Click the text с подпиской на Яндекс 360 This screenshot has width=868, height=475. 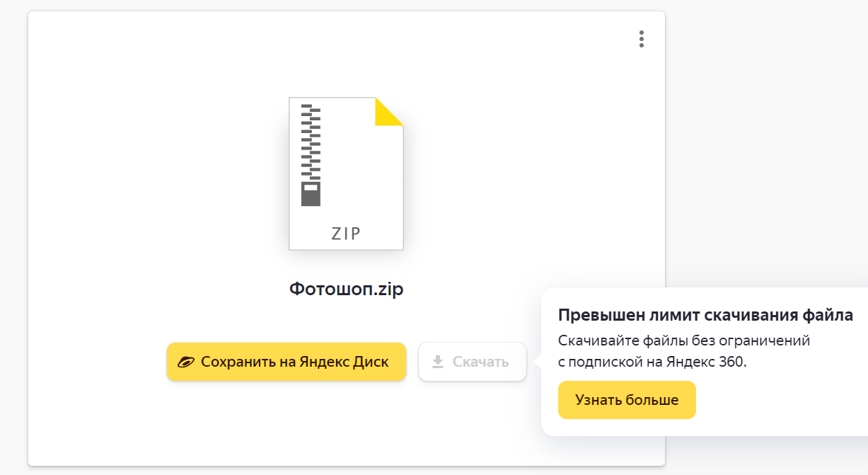pos(652,362)
